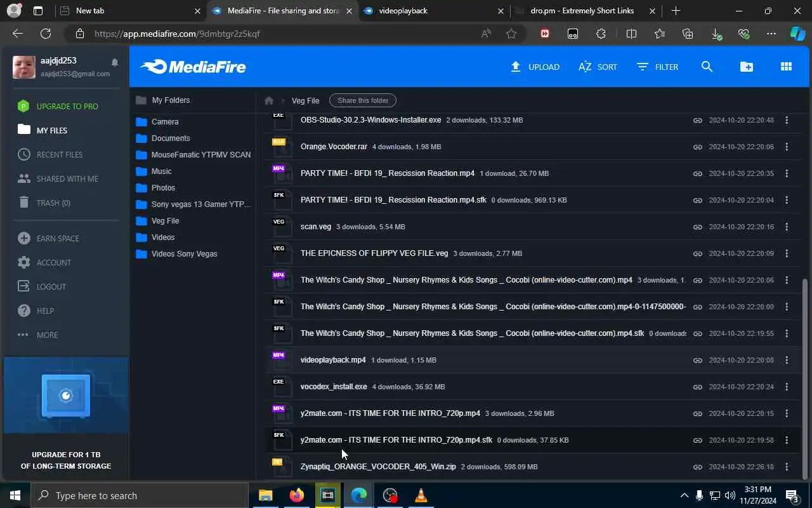Screen dimensions: 812x508
Task: Click the Windows search box
Action: (140, 495)
